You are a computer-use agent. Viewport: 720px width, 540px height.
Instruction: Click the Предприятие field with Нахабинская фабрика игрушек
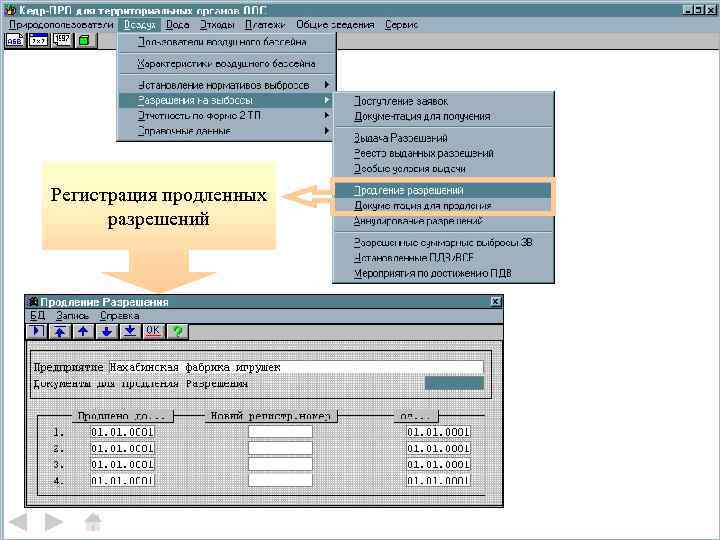click(x=296, y=367)
